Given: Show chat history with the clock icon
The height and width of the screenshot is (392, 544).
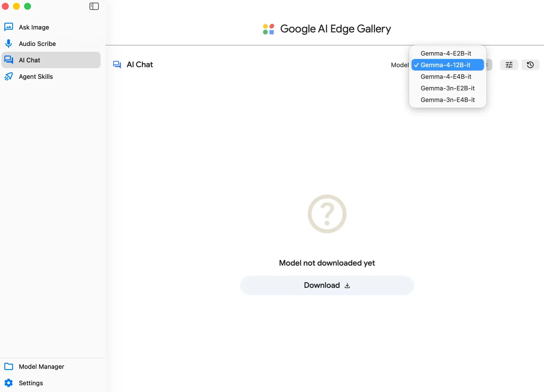Looking at the screenshot, I should pyautogui.click(x=530, y=65).
